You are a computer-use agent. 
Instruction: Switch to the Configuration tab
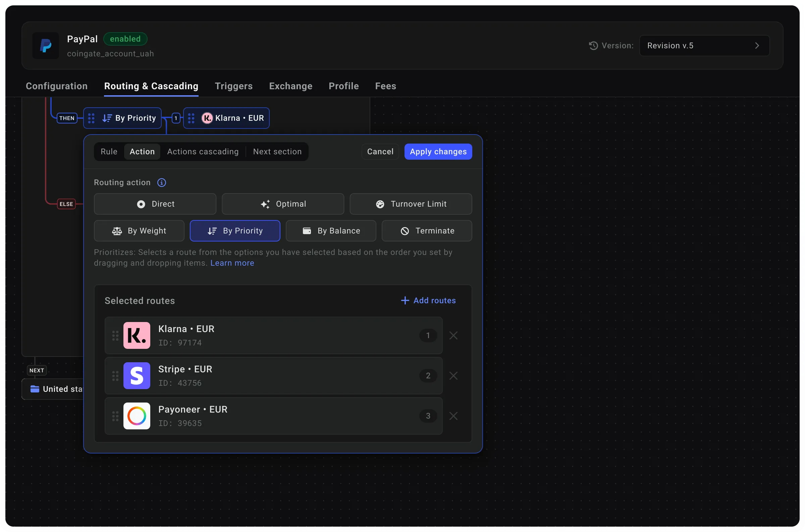(57, 86)
